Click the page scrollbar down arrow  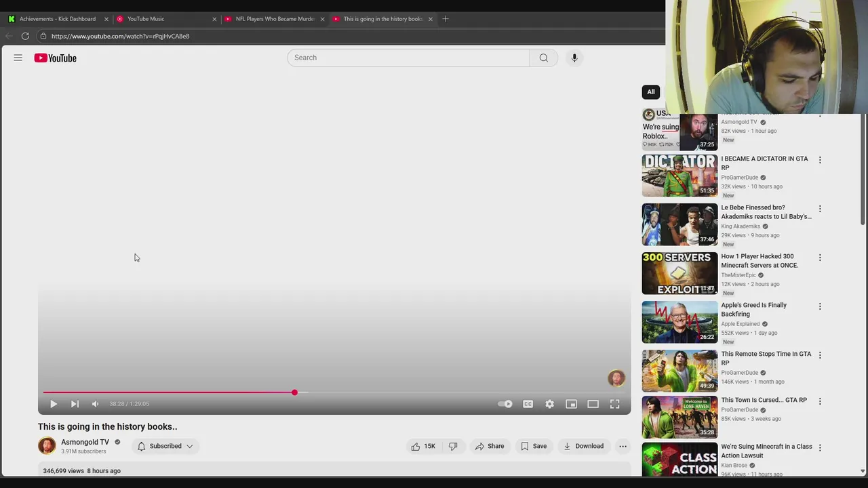(x=863, y=471)
